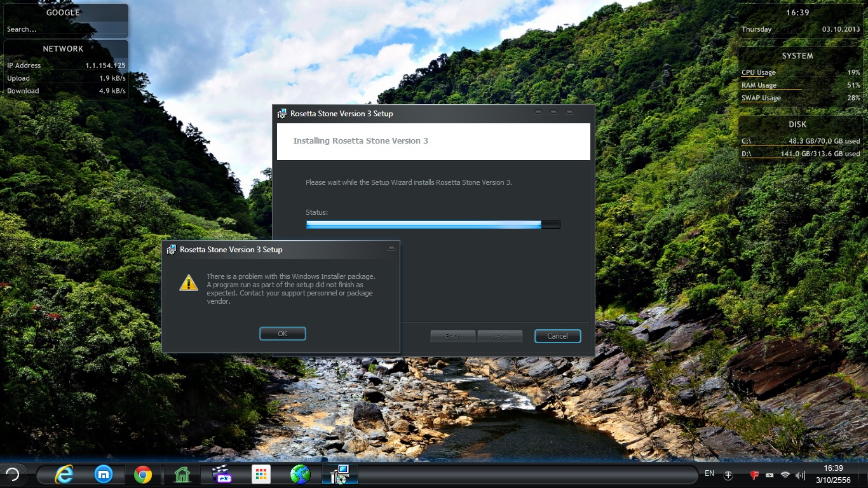The image size is (868, 488).
Task: Click the EN language indicator
Action: pos(710,474)
